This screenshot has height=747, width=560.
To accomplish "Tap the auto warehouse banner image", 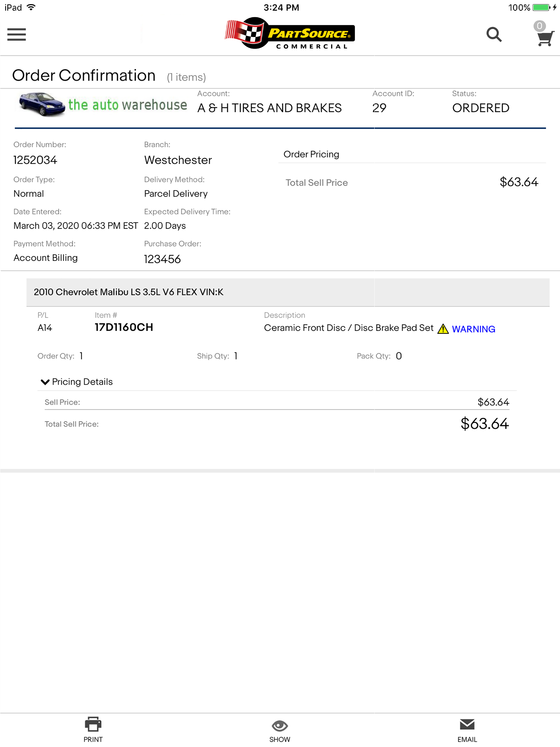I will [x=103, y=104].
